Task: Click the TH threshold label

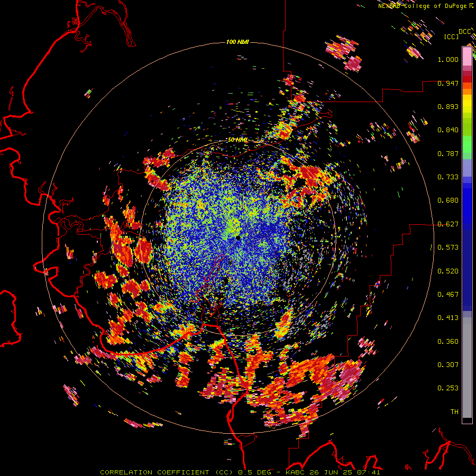Action: pos(454,412)
